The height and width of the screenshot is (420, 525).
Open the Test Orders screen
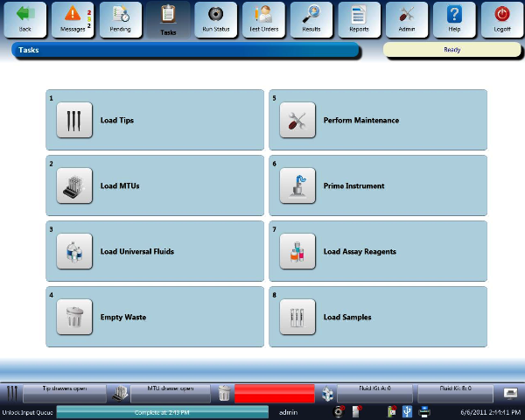[262, 19]
